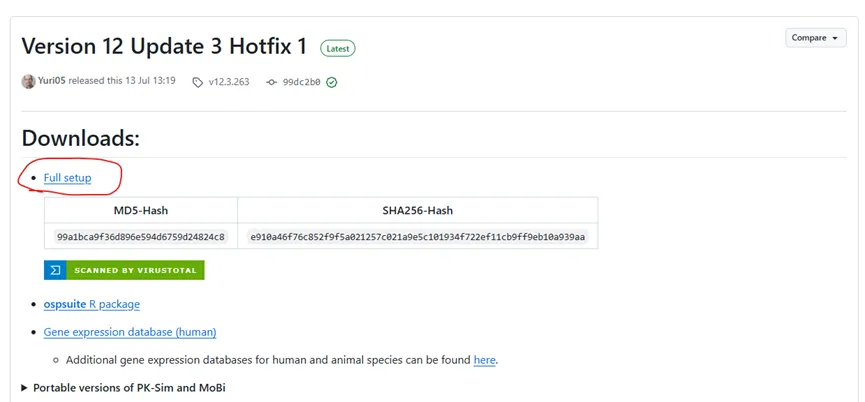Image resolution: width=865 pixels, height=402 pixels.
Task: Expand Portable versions of PK-Sim and MoBi
Action: coord(124,388)
